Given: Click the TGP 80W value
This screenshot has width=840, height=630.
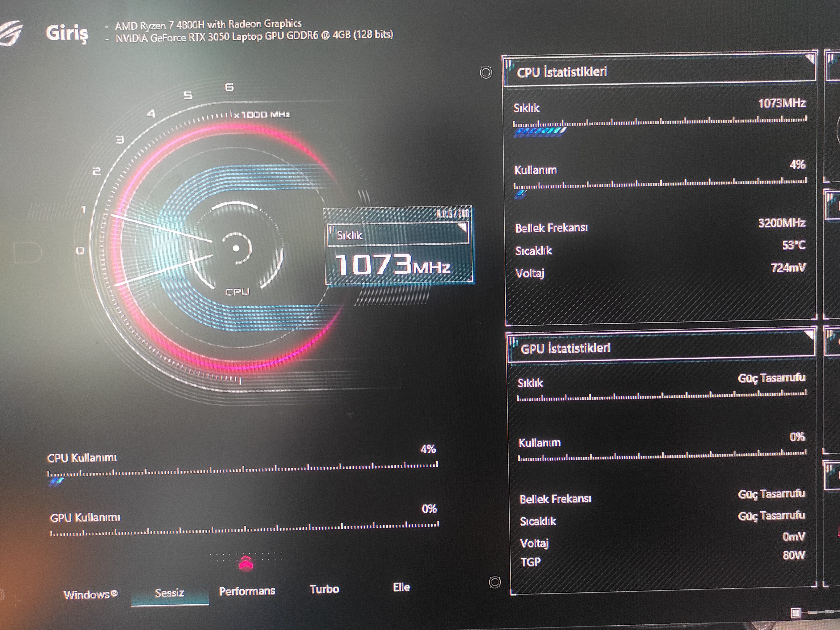Looking at the screenshot, I should pyautogui.click(x=794, y=555).
